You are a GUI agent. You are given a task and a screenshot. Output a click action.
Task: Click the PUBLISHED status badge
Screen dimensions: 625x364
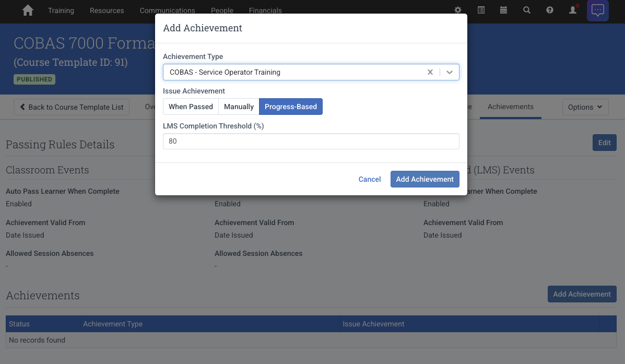[x=34, y=79]
